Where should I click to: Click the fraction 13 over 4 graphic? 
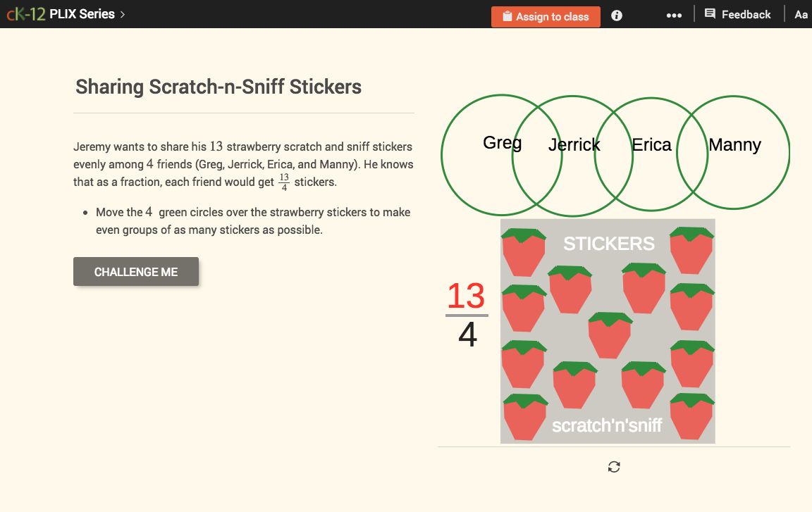tap(467, 313)
